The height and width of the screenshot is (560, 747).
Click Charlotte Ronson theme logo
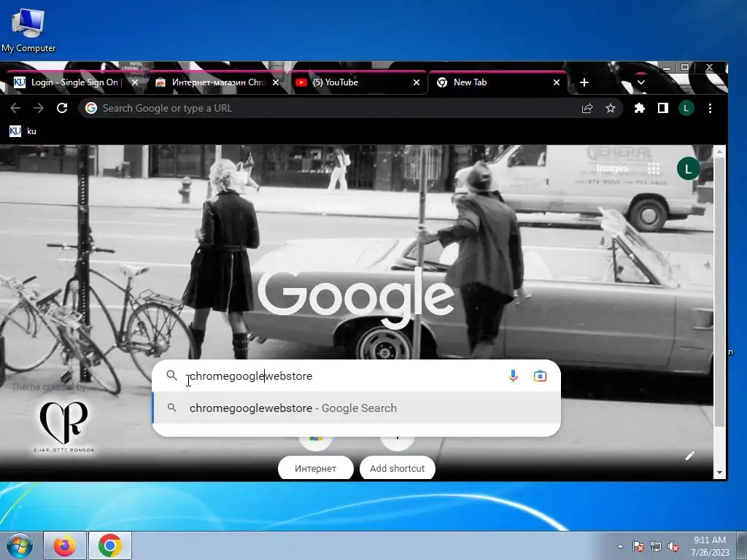click(x=64, y=426)
